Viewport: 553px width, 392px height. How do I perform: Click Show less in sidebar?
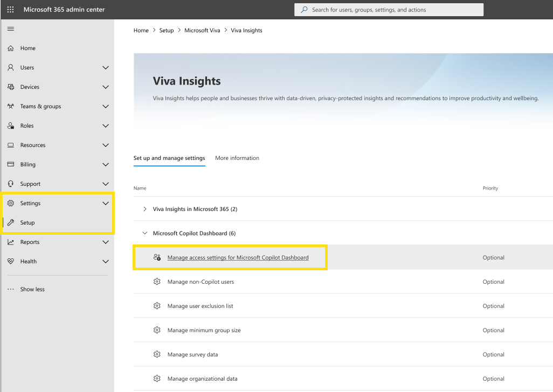click(x=32, y=289)
